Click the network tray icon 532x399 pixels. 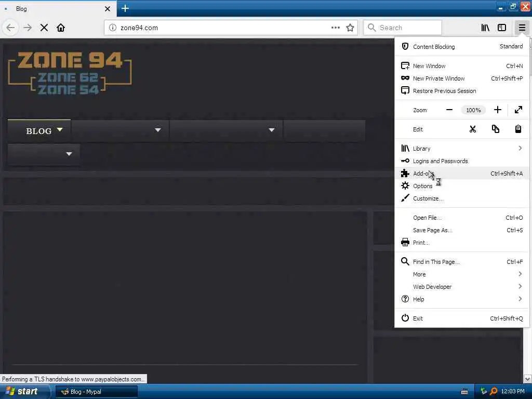(484, 392)
